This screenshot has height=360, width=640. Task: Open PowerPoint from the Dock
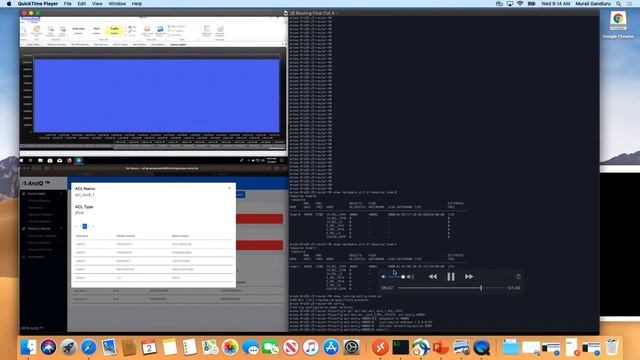point(441,347)
